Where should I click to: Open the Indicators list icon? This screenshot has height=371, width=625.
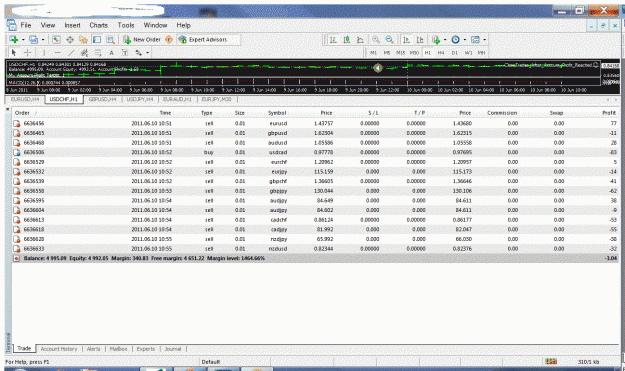(436, 39)
